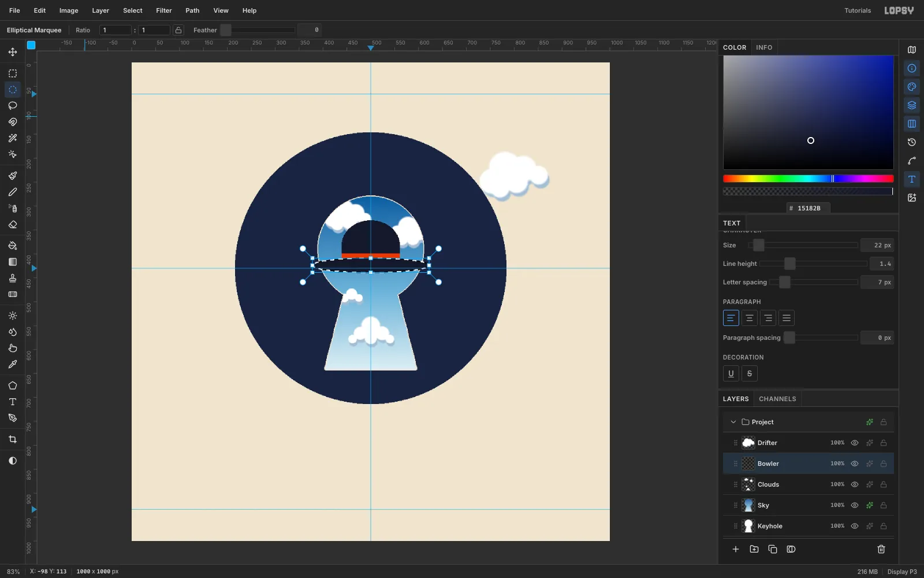Viewport: 924px width, 578px height.
Task: Click the text Size slider
Action: pyautogui.click(x=803, y=245)
